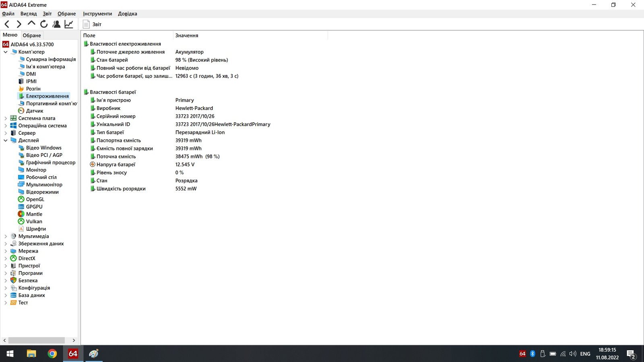The width and height of the screenshot is (644, 362).
Task: Expand the Операційна система node
Action: [x=6, y=125]
